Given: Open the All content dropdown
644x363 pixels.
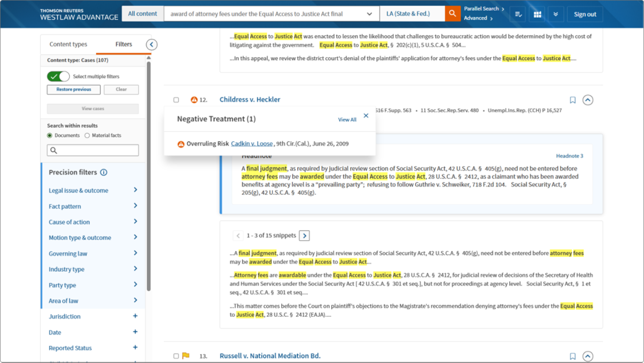Looking at the screenshot, I should click(x=142, y=14).
